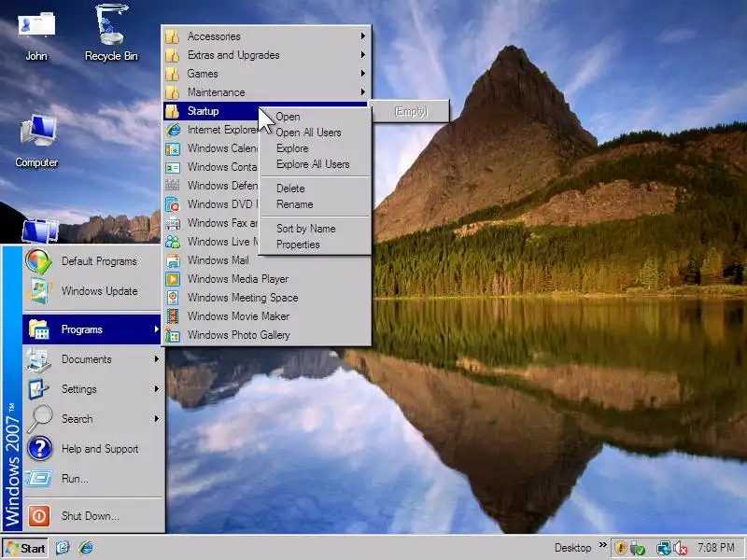Click the Desktop toolbar label in taskbar
Viewport: 747px width, 560px height.
[572, 548]
